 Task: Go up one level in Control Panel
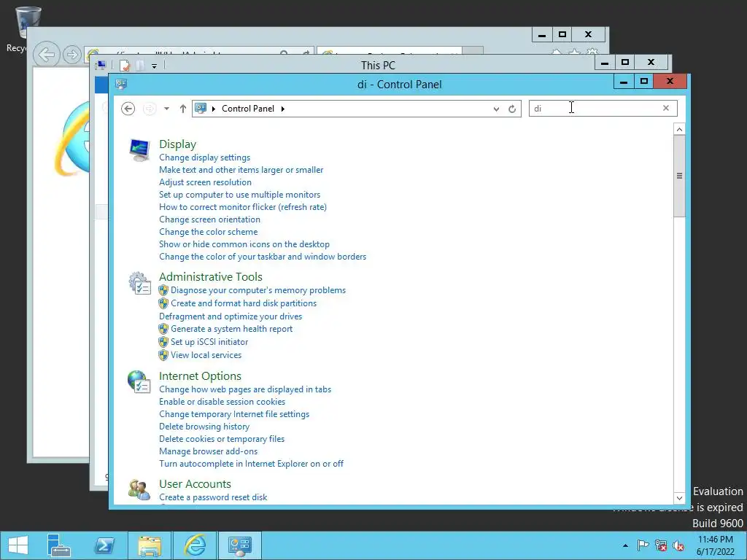pos(182,109)
